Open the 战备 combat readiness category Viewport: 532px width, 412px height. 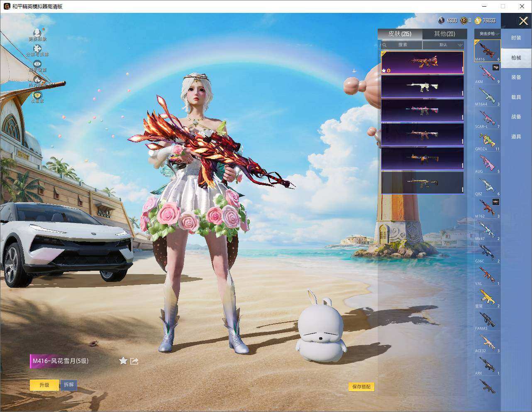pos(516,117)
